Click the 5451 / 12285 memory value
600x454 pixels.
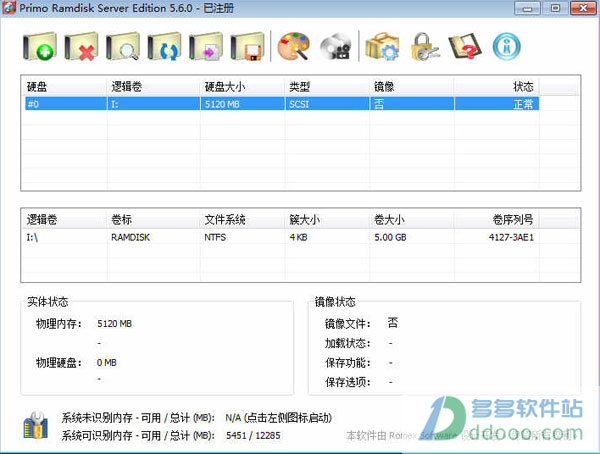253,436
